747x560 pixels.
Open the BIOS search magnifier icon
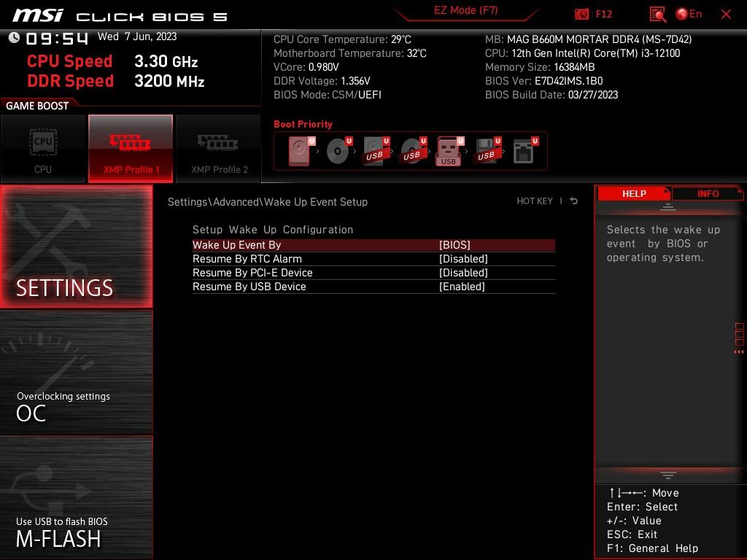657,15
